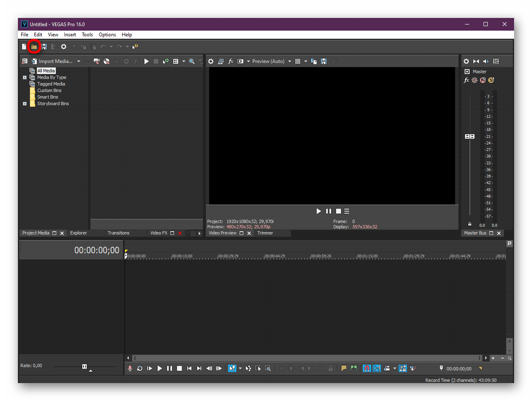Toggle Auto Ripple button in timeline toolbar

click(387, 369)
